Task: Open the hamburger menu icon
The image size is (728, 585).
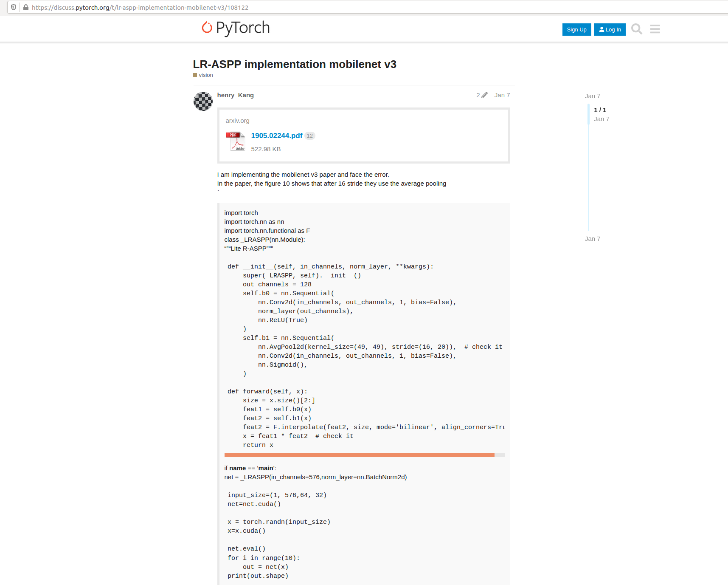Action: (655, 29)
